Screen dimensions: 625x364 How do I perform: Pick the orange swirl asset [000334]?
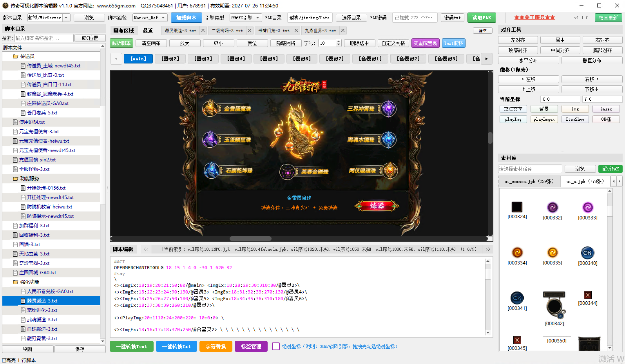pyautogui.click(x=517, y=252)
